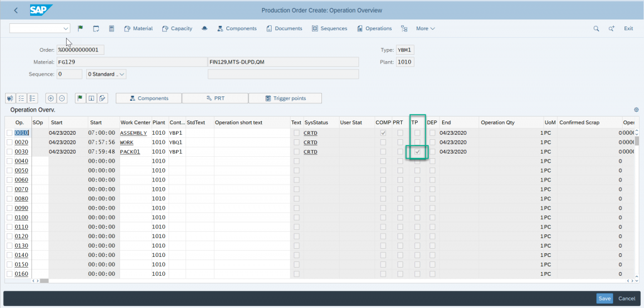Select row checkbox for operation 0040
The image size is (644, 308).
point(9,161)
